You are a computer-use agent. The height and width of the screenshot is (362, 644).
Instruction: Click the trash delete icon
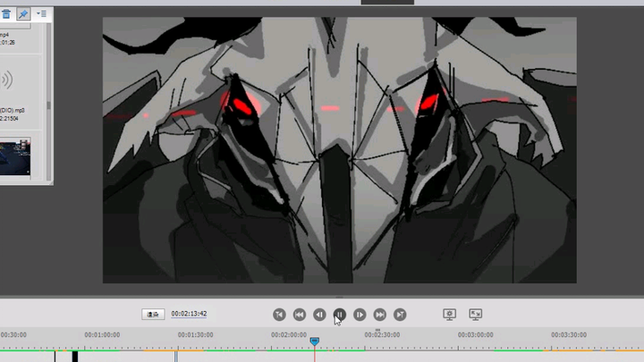tap(5, 14)
